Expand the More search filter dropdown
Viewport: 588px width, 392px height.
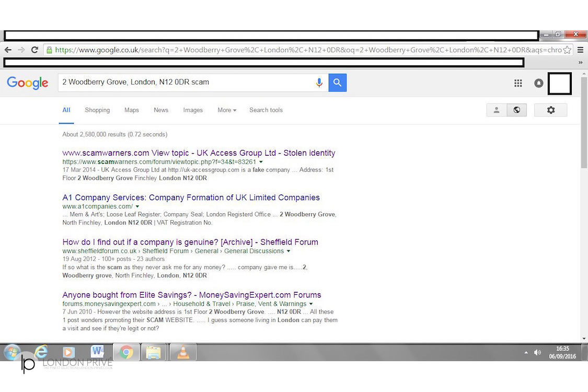coord(227,110)
